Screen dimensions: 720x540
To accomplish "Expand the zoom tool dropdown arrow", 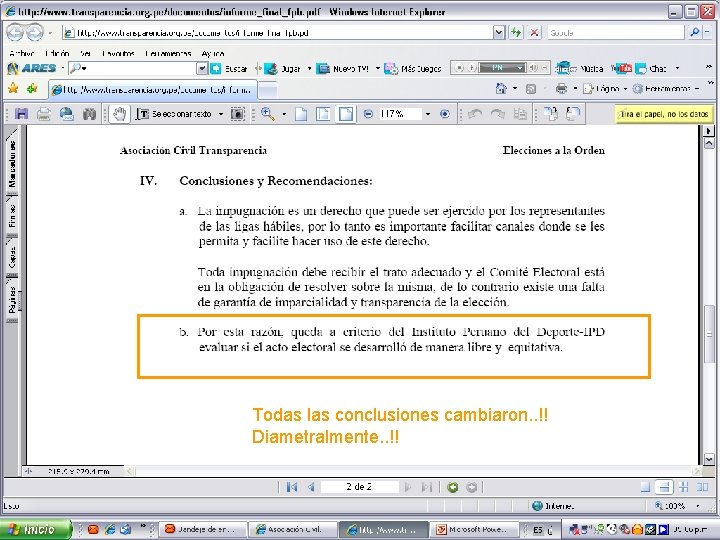I will (x=284, y=114).
